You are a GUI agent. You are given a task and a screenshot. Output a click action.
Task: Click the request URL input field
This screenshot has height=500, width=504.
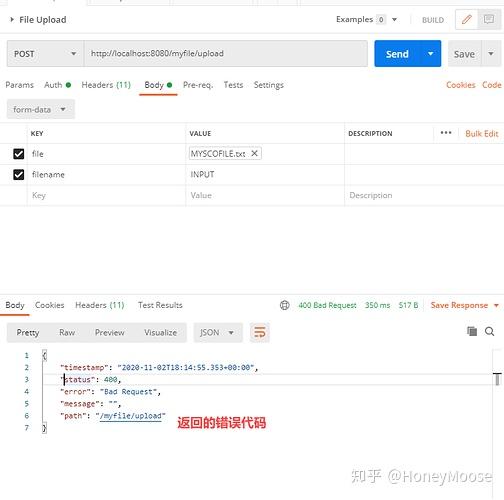click(x=226, y=54)
